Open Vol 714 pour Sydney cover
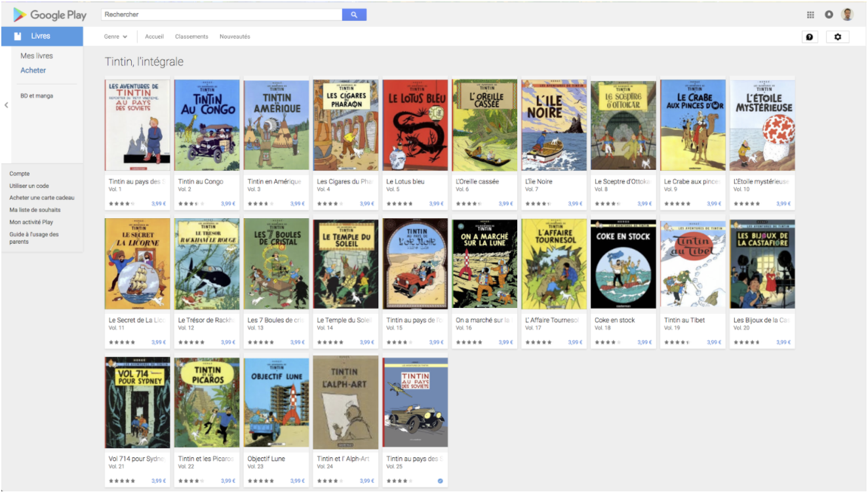 click(137, 402)
